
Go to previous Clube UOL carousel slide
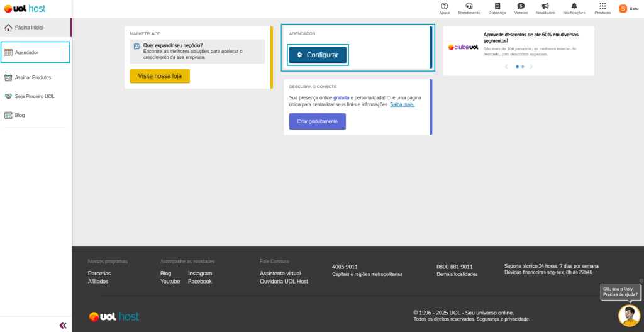tap(506, 66)
